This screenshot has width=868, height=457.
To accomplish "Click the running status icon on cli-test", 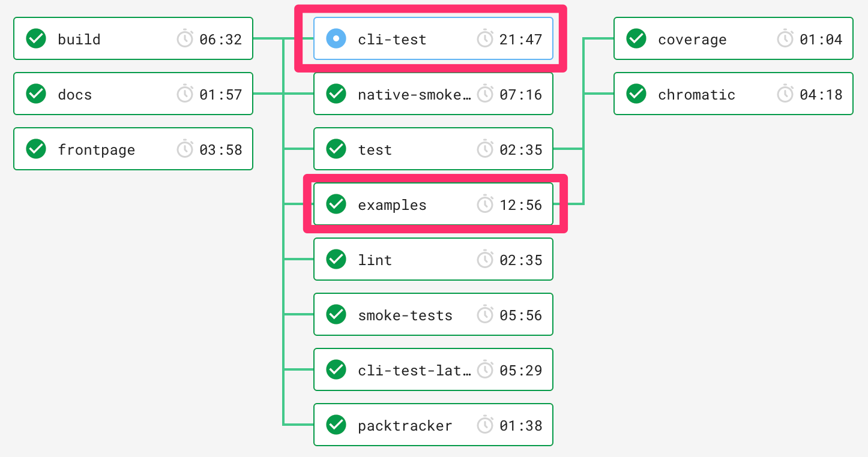I will coord(335,38).
